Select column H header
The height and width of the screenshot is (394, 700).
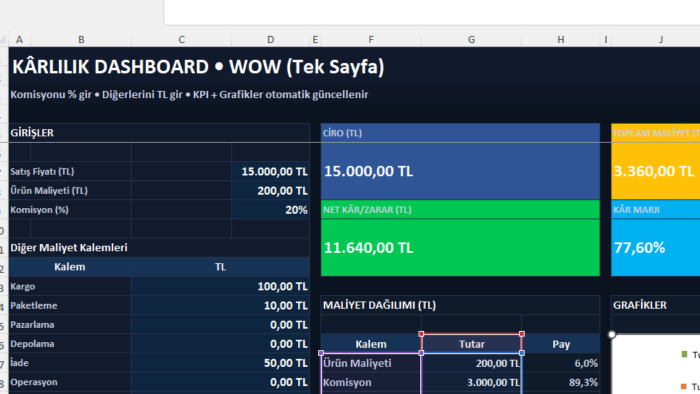coord(561,40)
